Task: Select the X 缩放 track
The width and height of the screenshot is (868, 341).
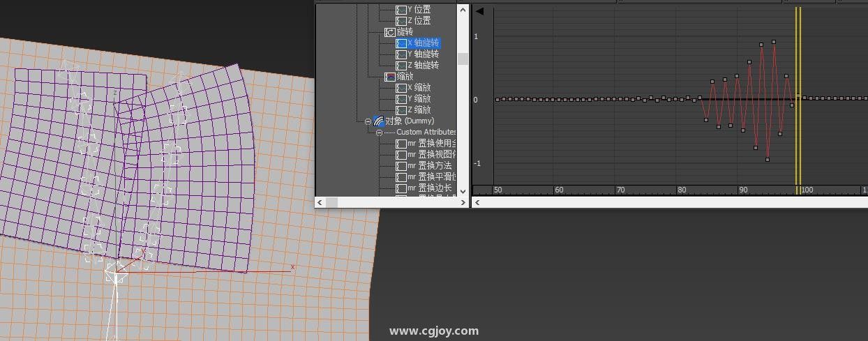Action: [419, 88]
